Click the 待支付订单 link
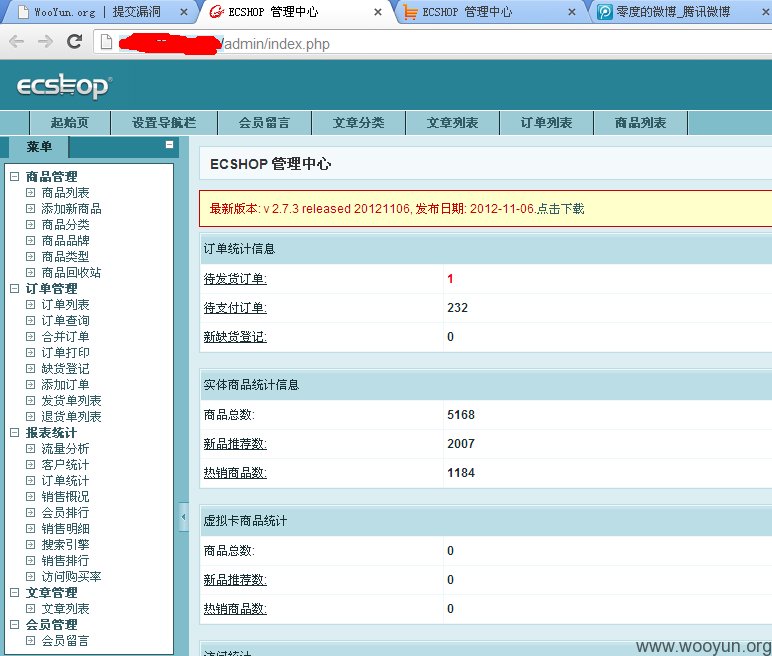Screen dimensions: 772x656 pos(235,308)
